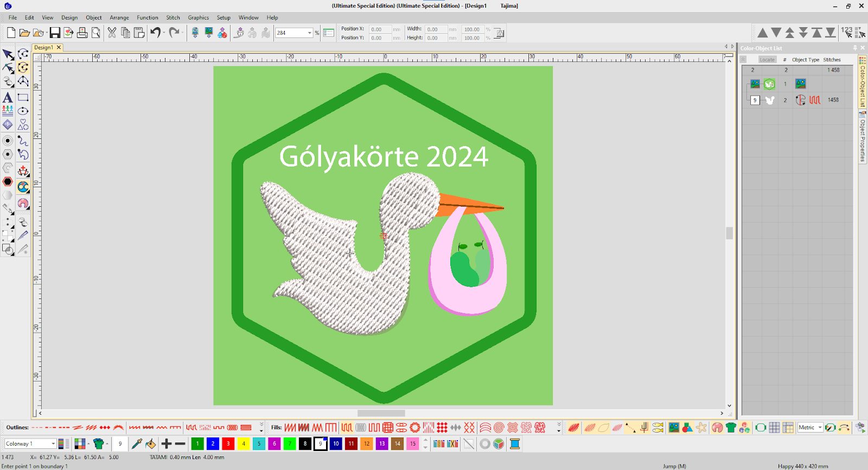Pick a color with the eyedropper icon
This screenshot has width=868, height=470.
click(x=137, y=444)
